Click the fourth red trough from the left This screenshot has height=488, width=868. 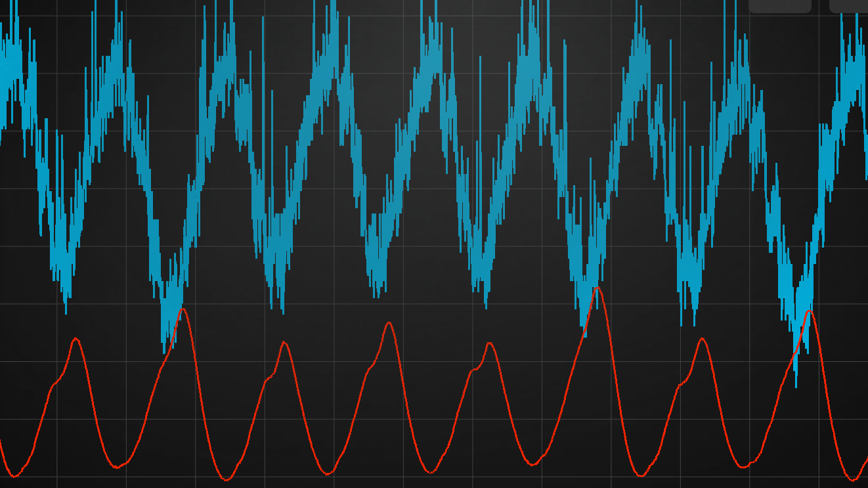pyautogui.click(x=328, y=474)
